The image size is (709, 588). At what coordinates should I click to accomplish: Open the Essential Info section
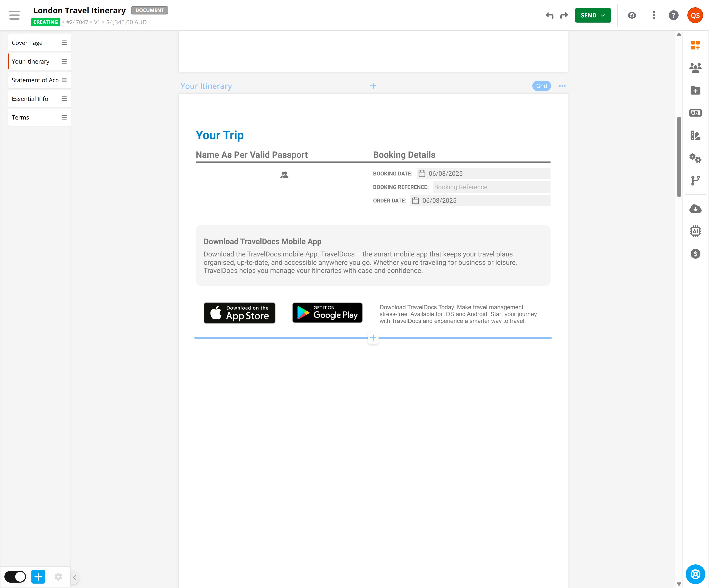pos(30,99)
